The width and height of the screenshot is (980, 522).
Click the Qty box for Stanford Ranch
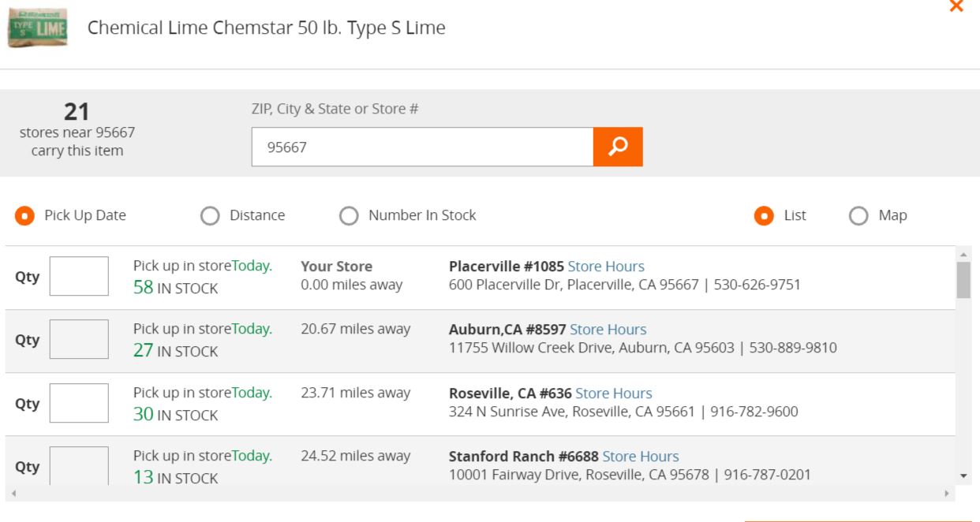click(79, 465)
